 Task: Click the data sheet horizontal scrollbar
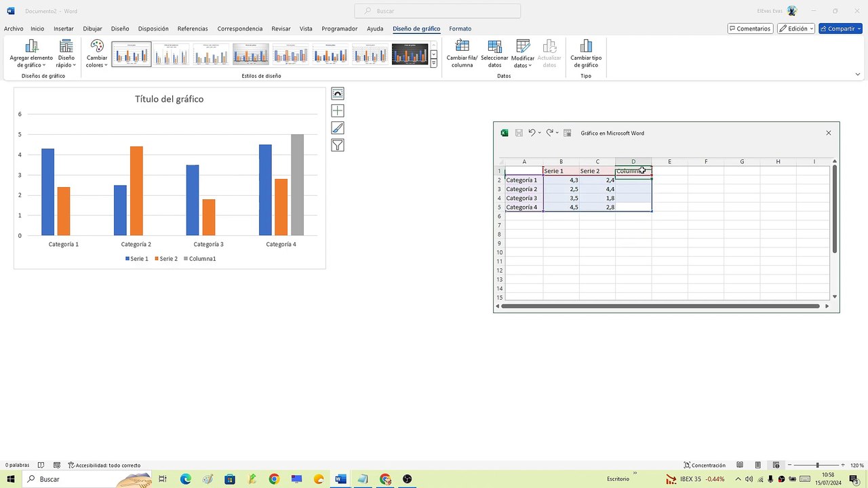(x=660, y=306)
